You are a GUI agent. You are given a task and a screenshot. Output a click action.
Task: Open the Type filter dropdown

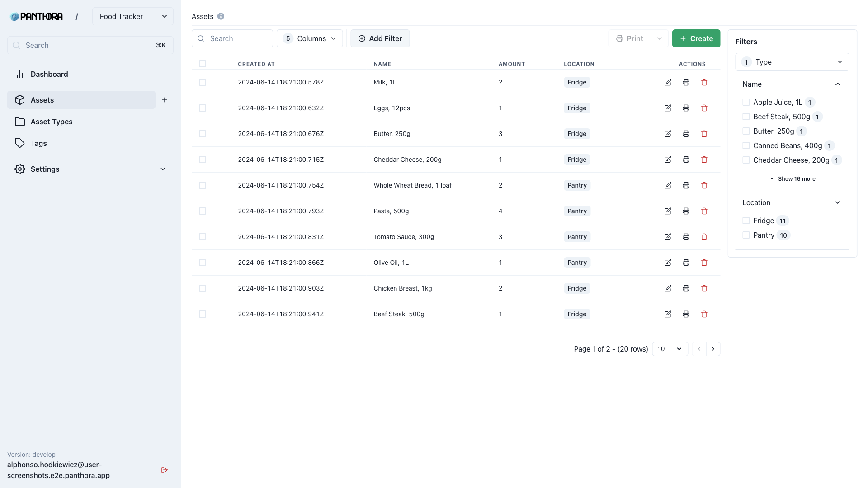click(x=792, y=62)
